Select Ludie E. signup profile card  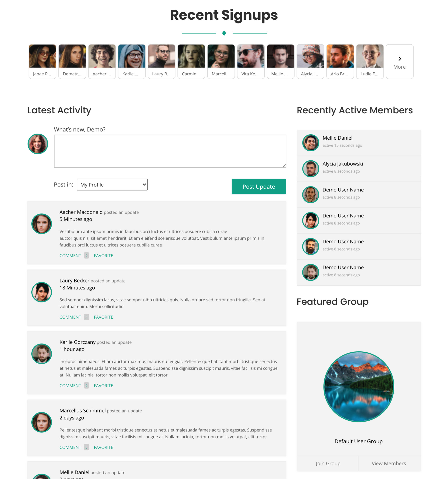[370, 61]
